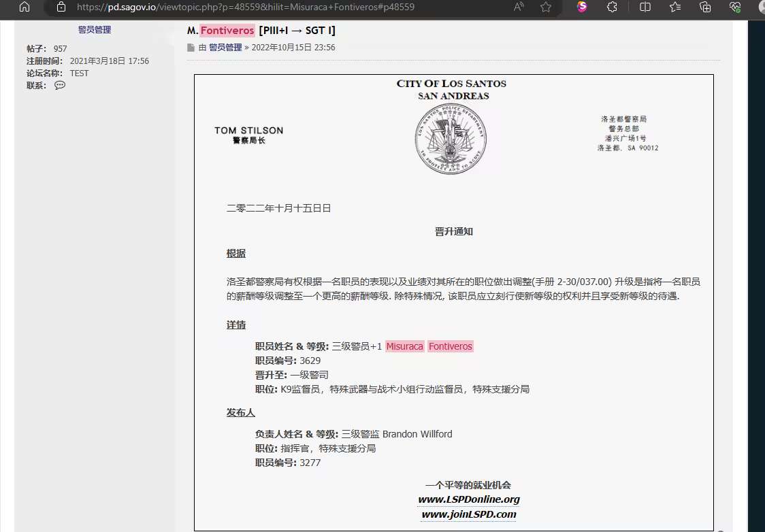This screenshot has height=532, width=765.
Task: Open Browser essentials heart-pulse icon
Action: [734, 9]
